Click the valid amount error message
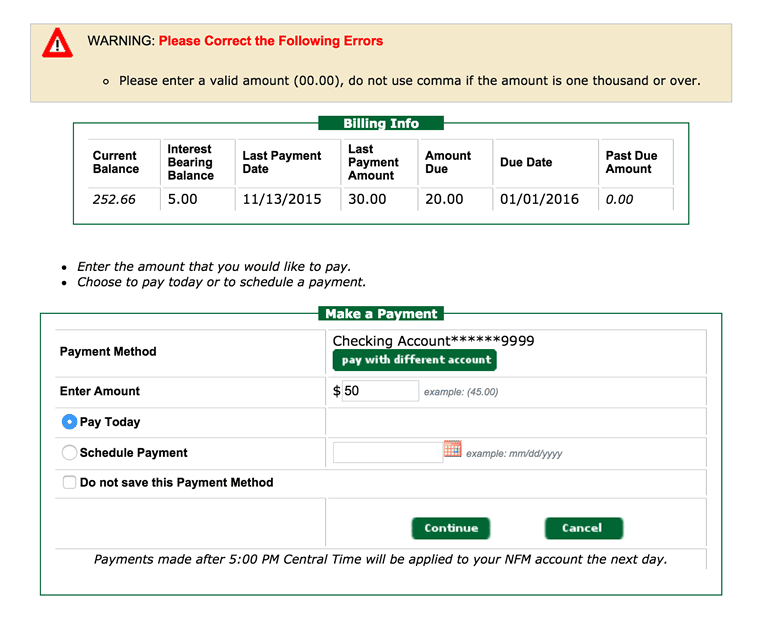 (x=410, y=80)
